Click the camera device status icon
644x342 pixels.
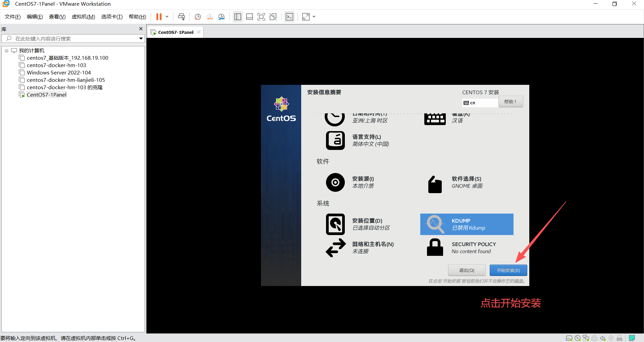click(611, 338)
